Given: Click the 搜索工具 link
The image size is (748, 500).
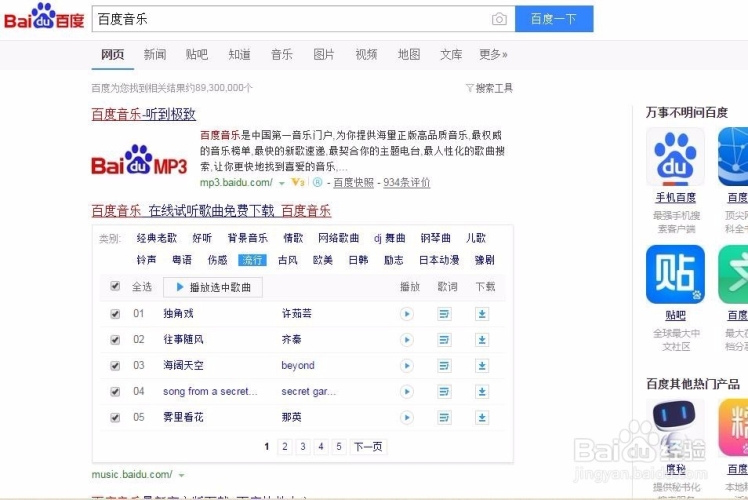Looking at the screenshot, I should point(494,88).
